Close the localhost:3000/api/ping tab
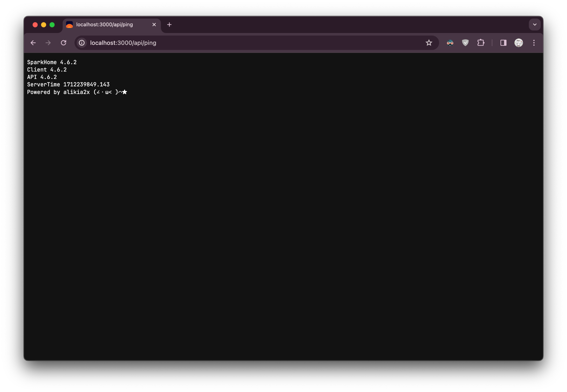 [x=154, y=25]
